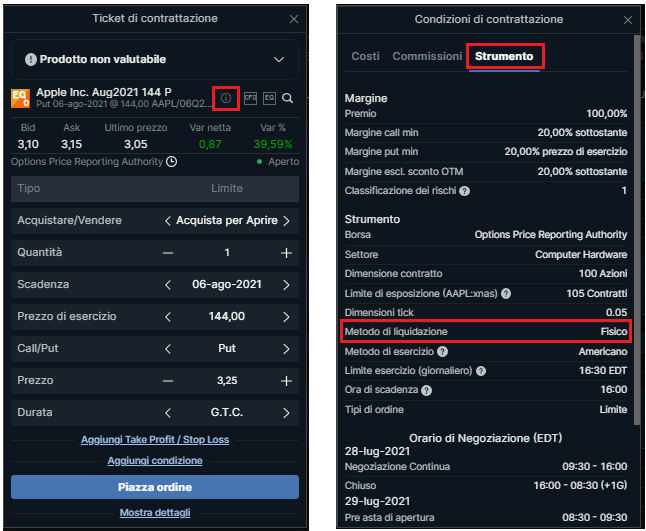Screen dimensions: 646x531
Task: Click the Ask price 3,15
Action: 72,145
